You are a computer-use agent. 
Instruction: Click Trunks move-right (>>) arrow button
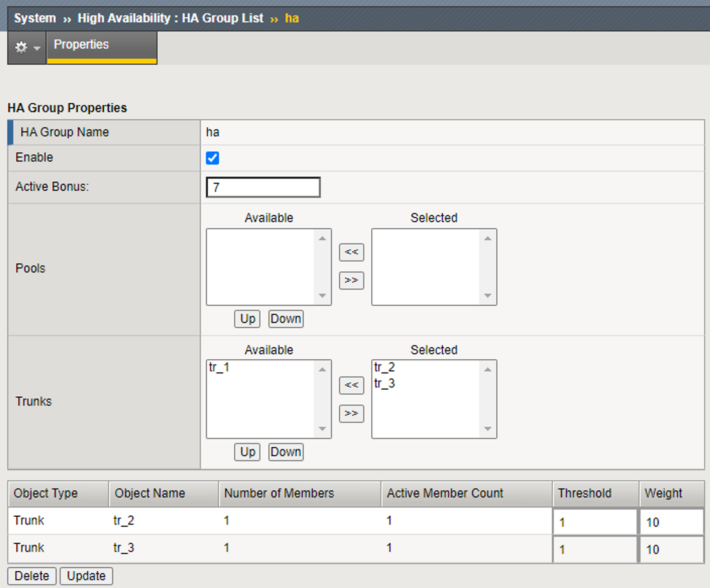pos(351,413)
